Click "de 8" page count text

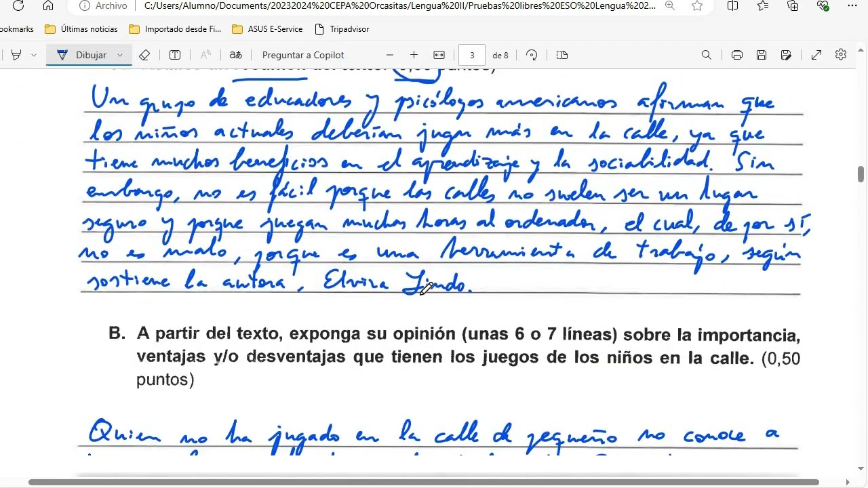pyautogui.click(x=500, y=56)
